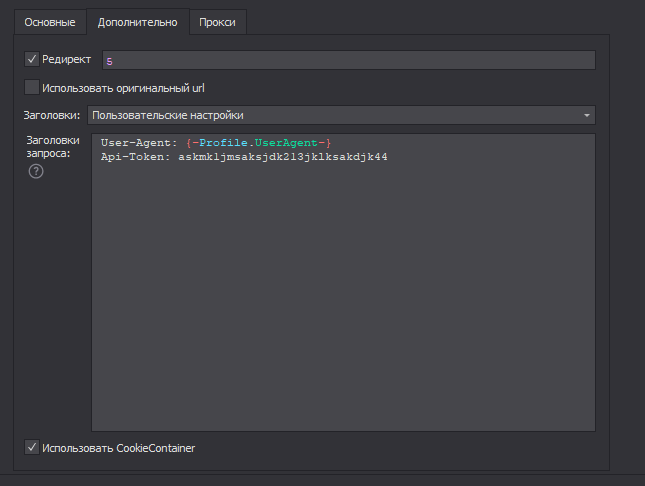Click the Использовать CookieContainer label

[x=118, y=448]
